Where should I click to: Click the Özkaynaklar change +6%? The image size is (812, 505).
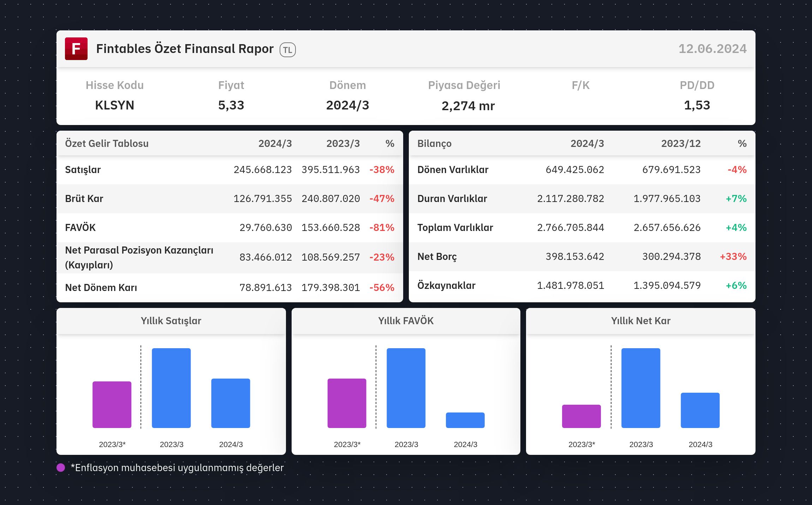pyautogui.click(x=736, y=285)
